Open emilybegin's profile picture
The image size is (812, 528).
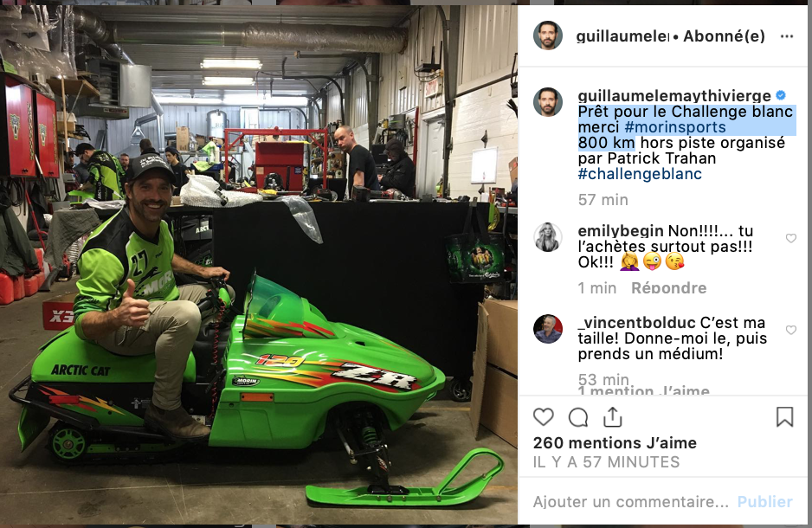[548, 237]
